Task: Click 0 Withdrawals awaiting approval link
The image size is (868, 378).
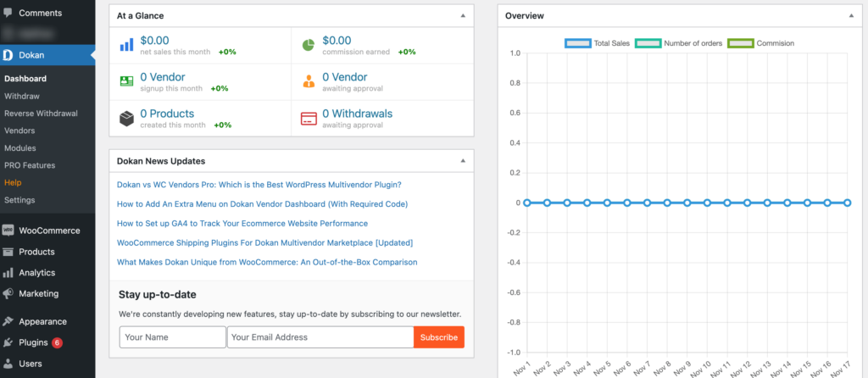Action: pos(358,114)
